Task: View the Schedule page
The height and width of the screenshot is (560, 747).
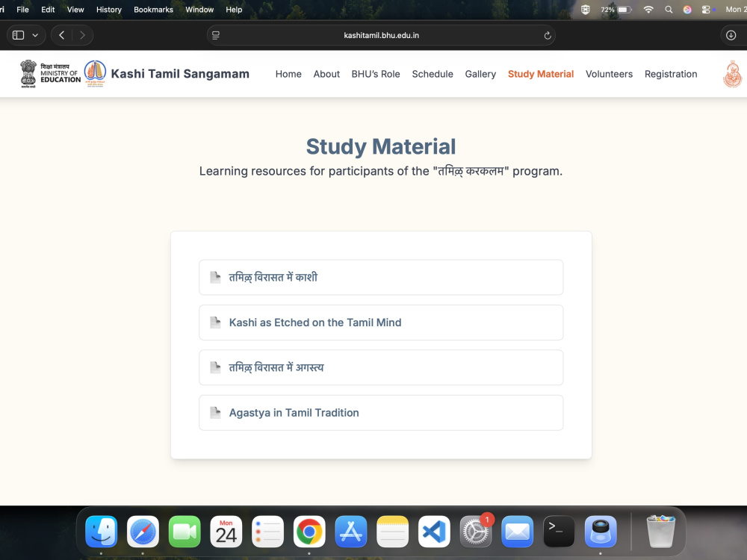Action: pos(433,74)
